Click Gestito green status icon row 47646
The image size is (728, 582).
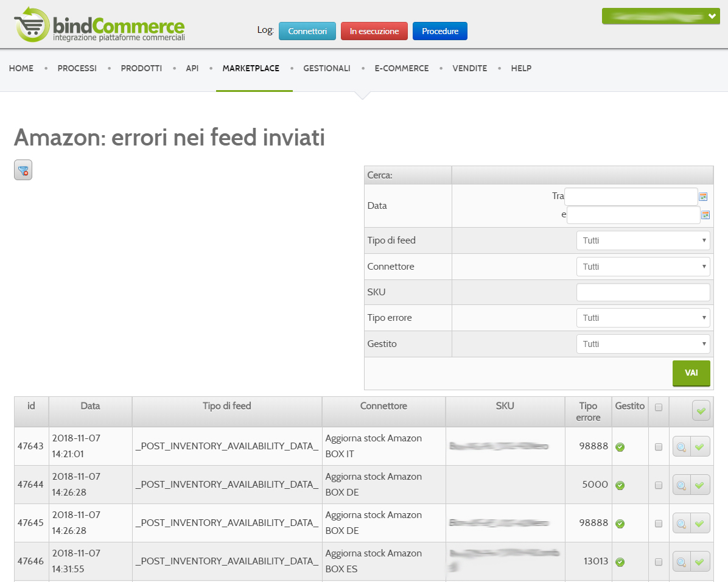click(620, 562)
